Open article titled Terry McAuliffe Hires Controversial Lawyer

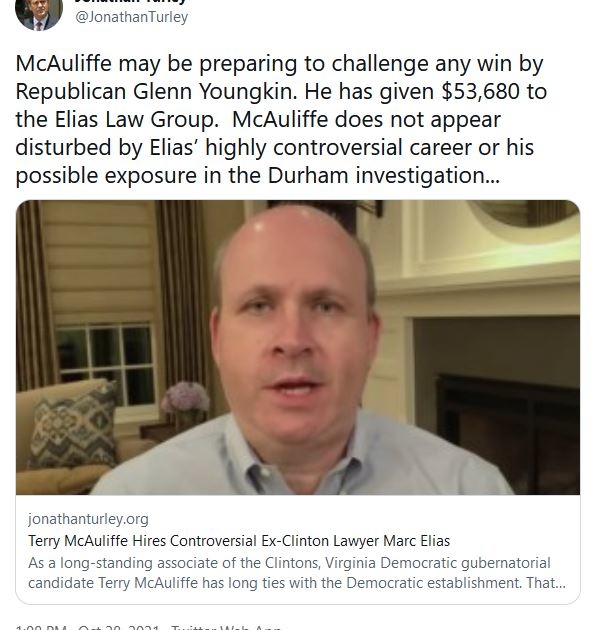pos(239,541)
